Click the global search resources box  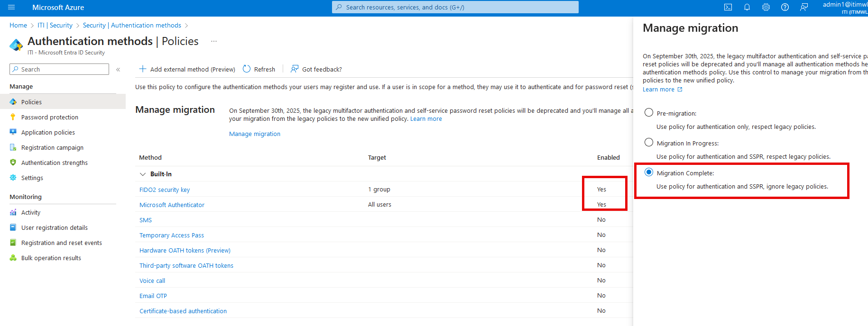tap(455, 7)
